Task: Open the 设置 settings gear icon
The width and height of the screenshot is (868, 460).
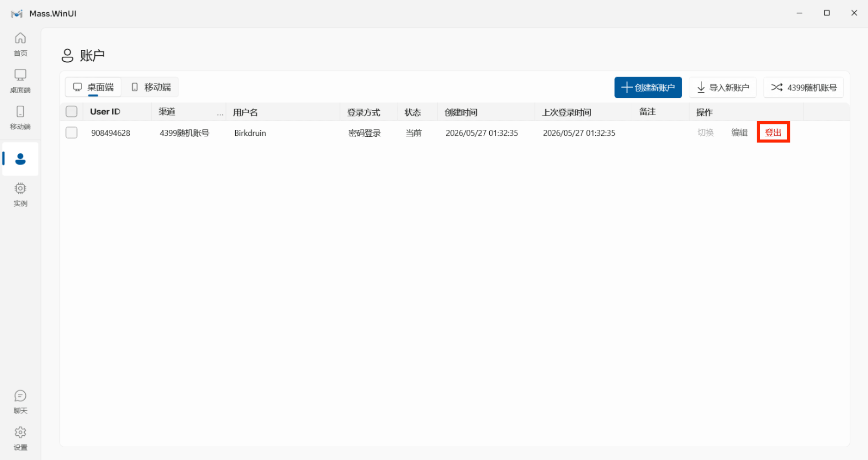Action: pyautogui.click(x=20, y=432)
